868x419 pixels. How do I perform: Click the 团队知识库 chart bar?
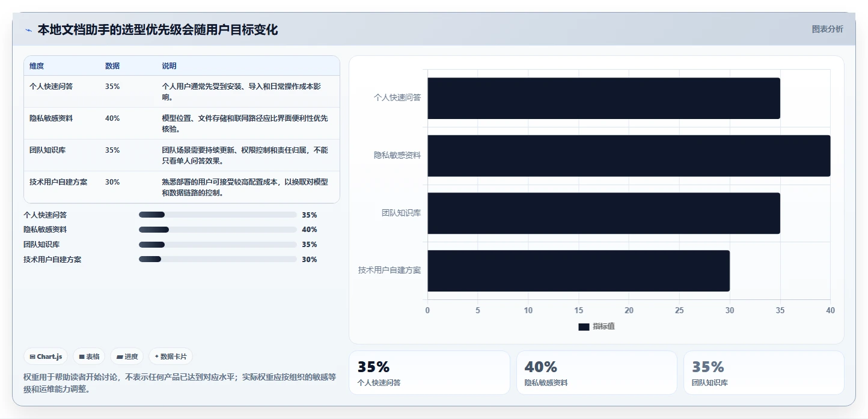pos(604,213)
